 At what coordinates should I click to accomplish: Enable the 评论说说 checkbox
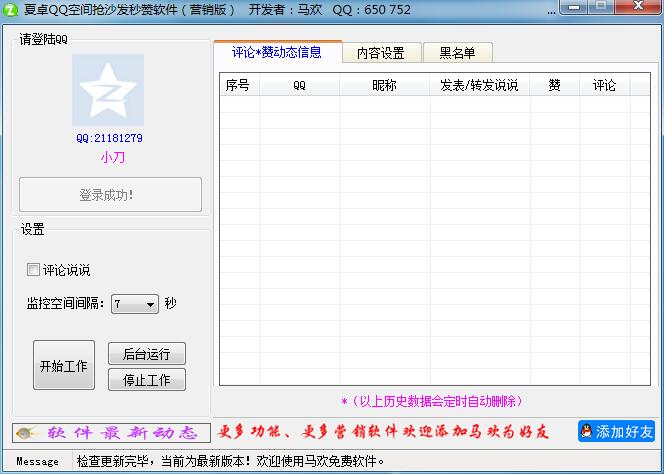[x=33, y=269]
